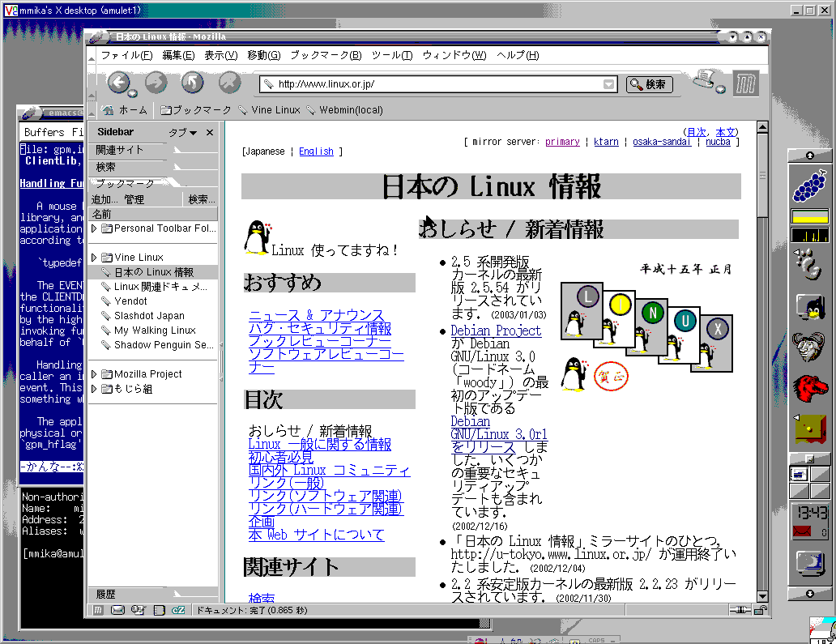
Task: Open the ファイル(F) menu
Action: click(126, 55)
